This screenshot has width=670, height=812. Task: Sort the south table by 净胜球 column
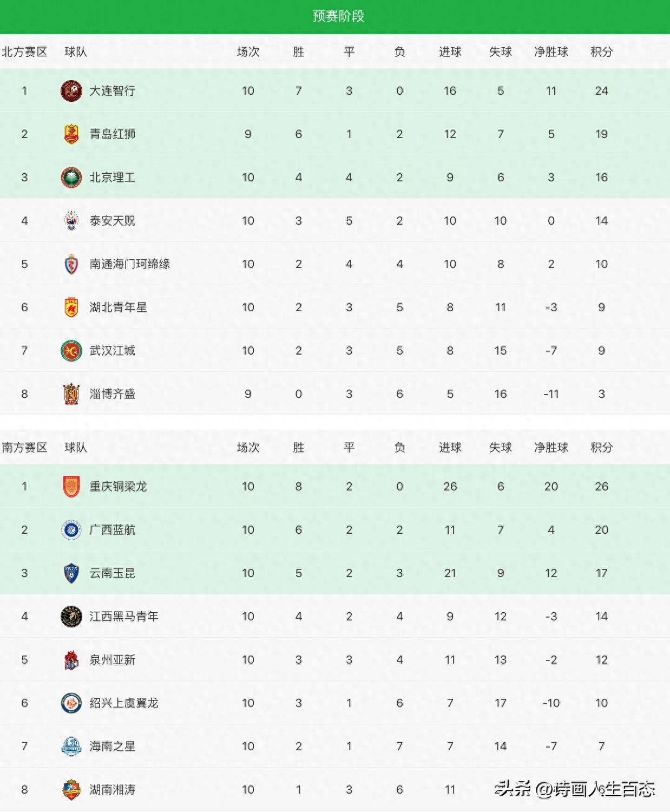(551, 448)
